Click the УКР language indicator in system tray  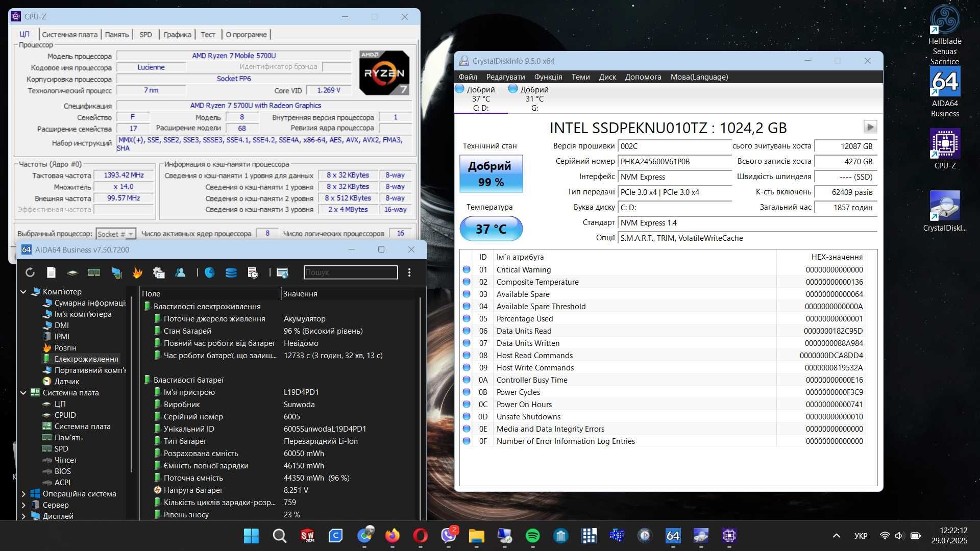[861, 536]
